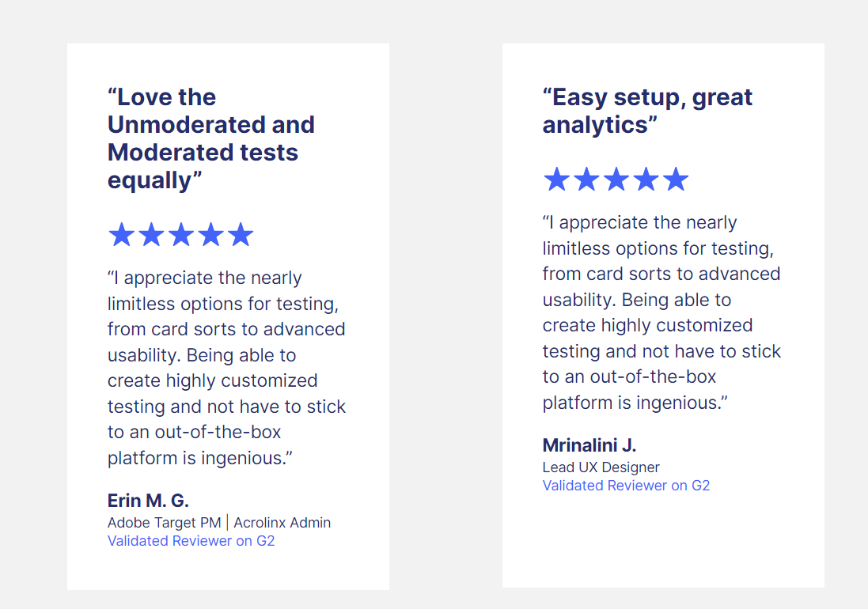
Task: Select reviewer name Mrinalini J.
Action: (589, 444)
